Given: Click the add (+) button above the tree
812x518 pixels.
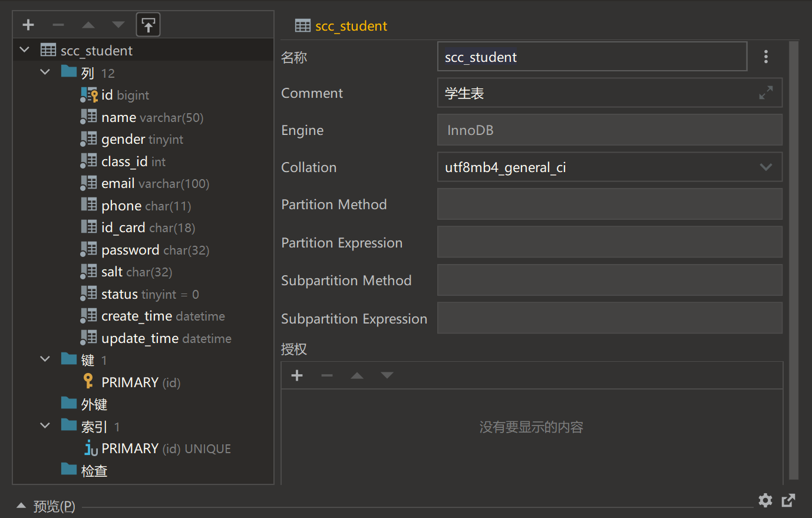Looking at the screenshot, I should [28, 25].
